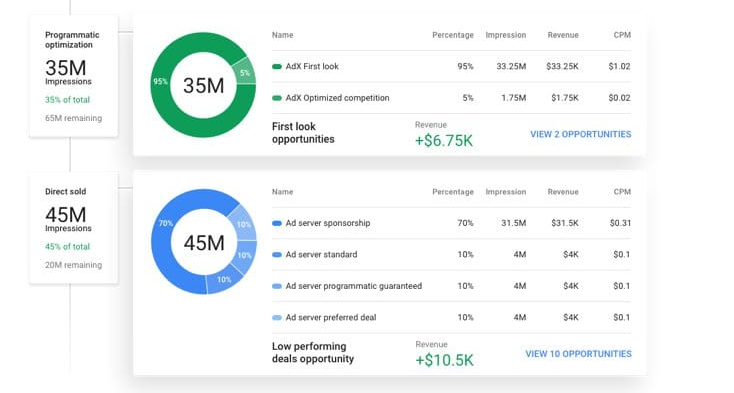Click the CPM header in Direct sold table
Image resolution: width=734 pixels, height=393 pixels.
pyautogui.click(x=622, y=192)
